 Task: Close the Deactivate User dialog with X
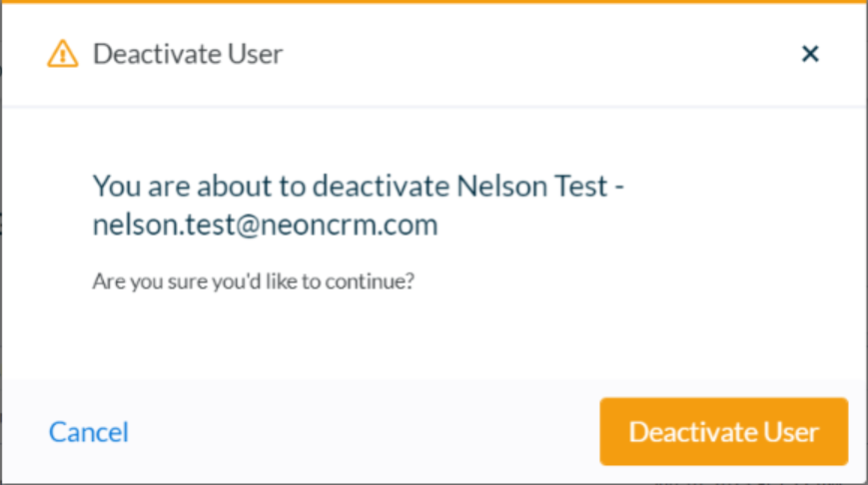(x=810, y=54)
